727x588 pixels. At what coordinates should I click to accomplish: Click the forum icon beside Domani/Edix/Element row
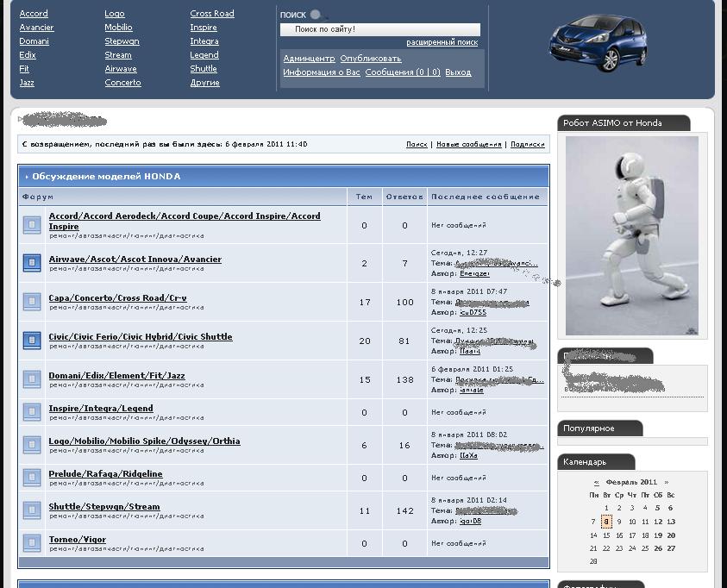click(32, 379)
